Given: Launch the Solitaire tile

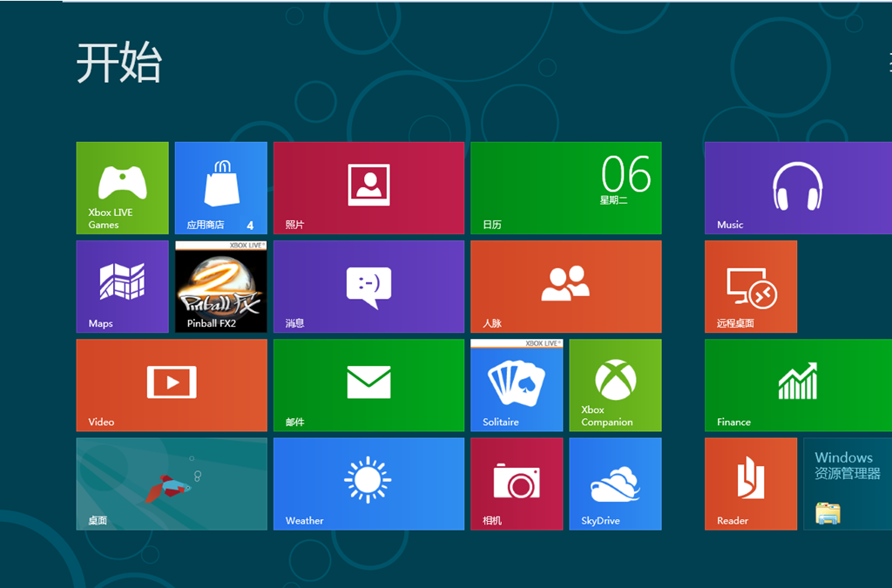Looking at the screenshot, I should click(x=517, y=385).
